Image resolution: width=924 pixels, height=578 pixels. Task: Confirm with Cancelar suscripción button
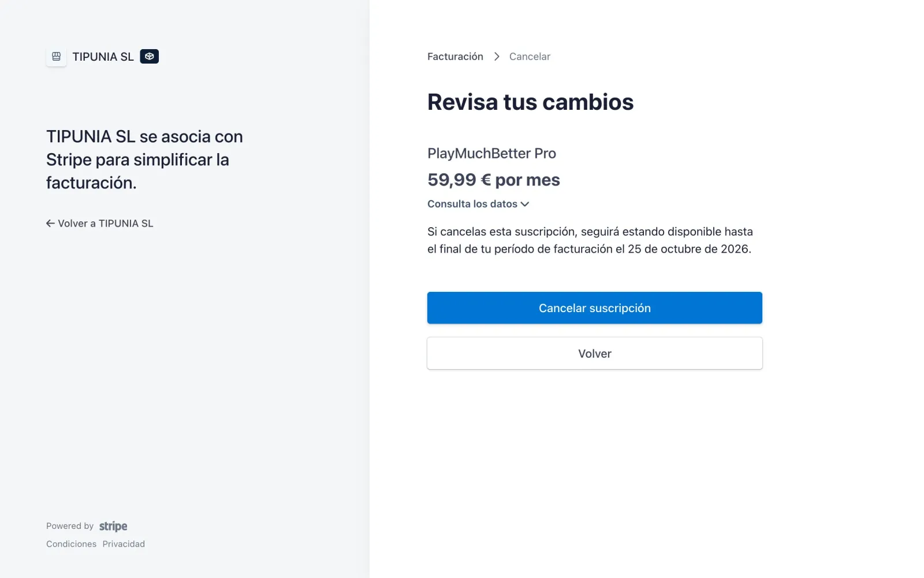tap(595, 308)
